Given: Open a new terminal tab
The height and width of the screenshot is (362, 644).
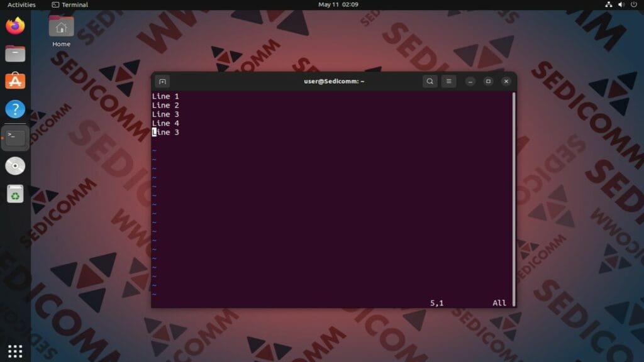Looking at the screenshot, I should 162,81.
